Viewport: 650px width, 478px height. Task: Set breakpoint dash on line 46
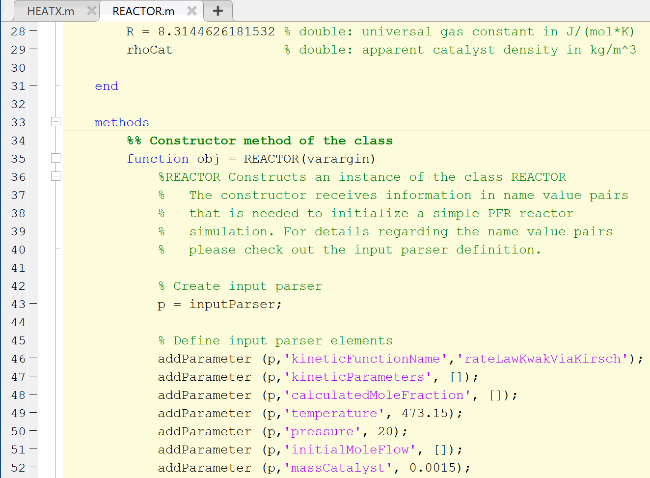(33, 358)
